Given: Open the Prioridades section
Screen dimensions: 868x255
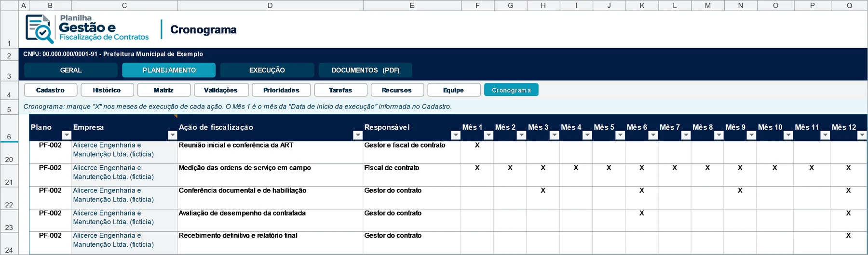Looking at the screenshot, I should click(x=282, y=90).
